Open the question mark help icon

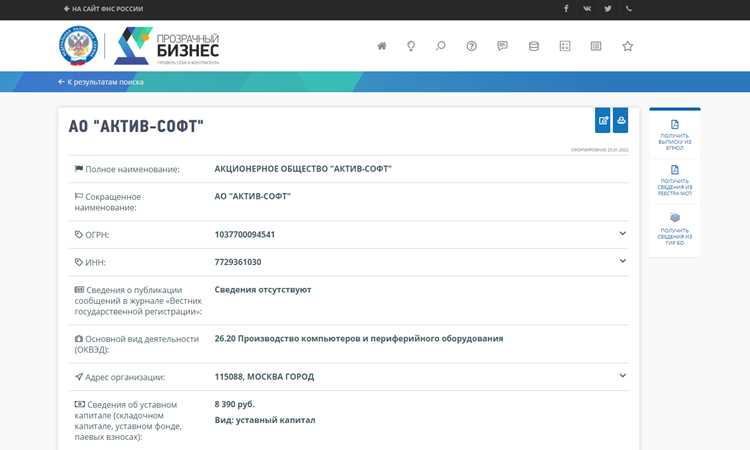[x=472, y=46]
